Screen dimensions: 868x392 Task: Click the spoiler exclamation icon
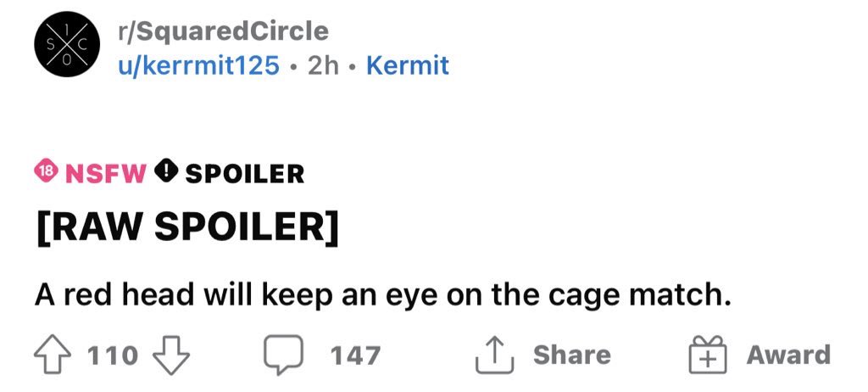[x=168, y=173]
